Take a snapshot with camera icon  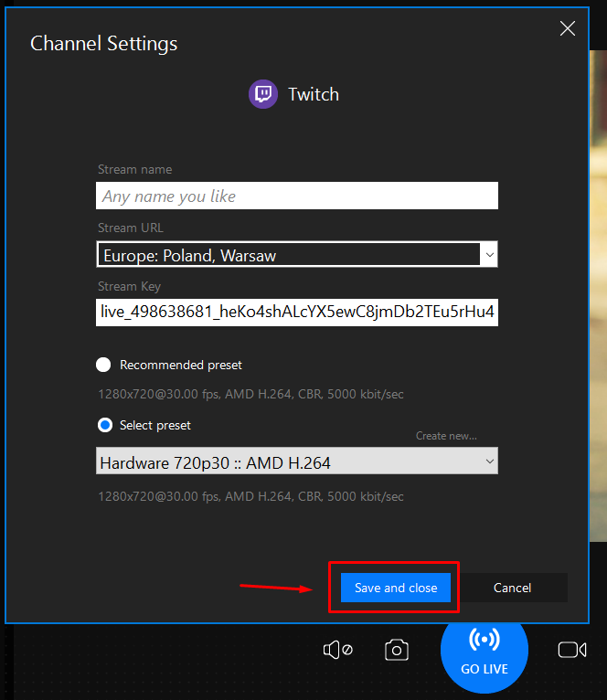tap(397, 650)
